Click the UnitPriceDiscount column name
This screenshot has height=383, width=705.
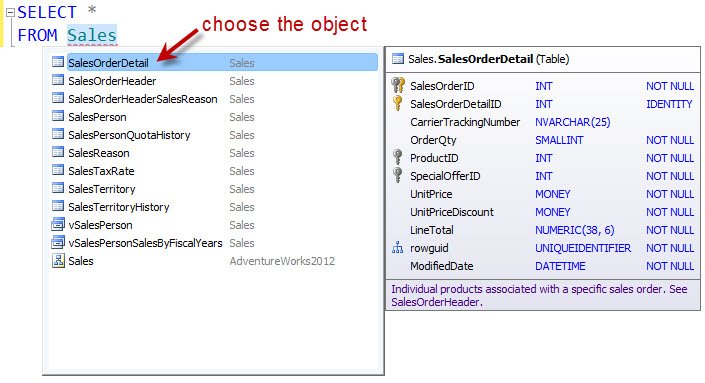click(452, 212)
